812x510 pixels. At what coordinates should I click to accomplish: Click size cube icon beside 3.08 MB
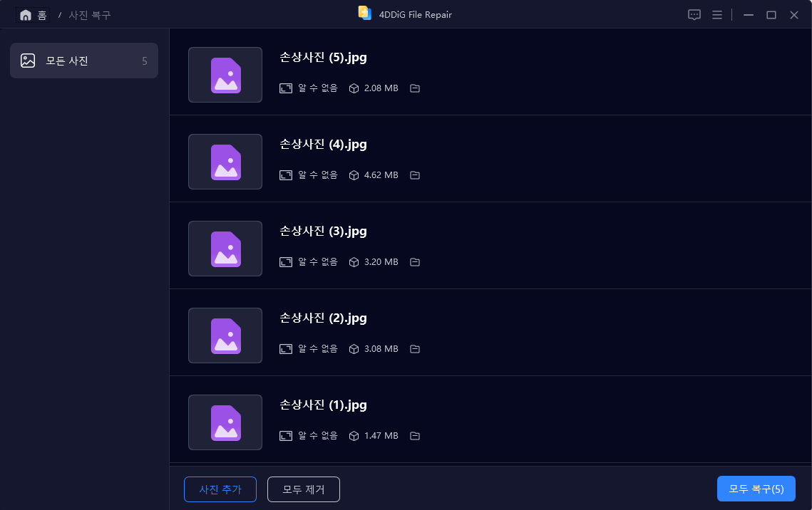coord(354,349)
